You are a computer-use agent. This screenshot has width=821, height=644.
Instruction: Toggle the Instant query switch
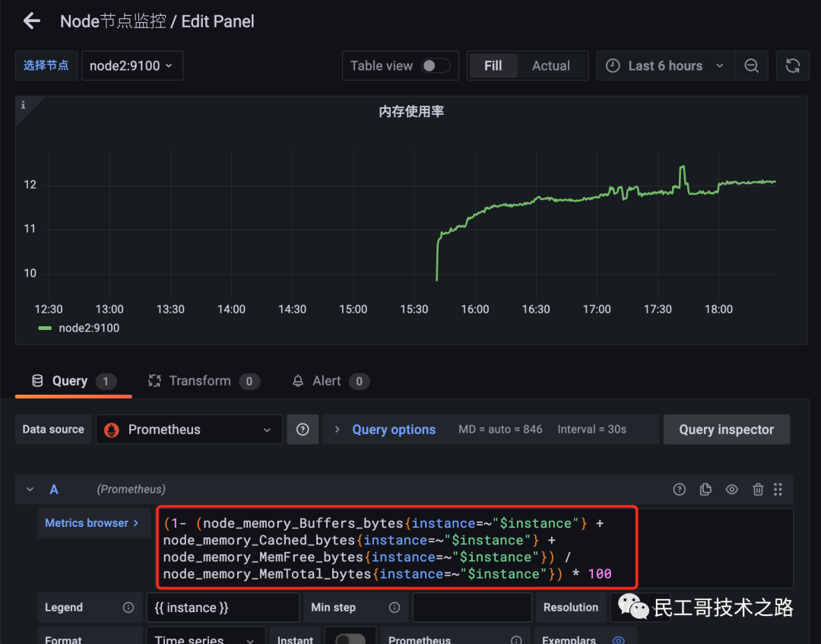(x=350, y=639)
